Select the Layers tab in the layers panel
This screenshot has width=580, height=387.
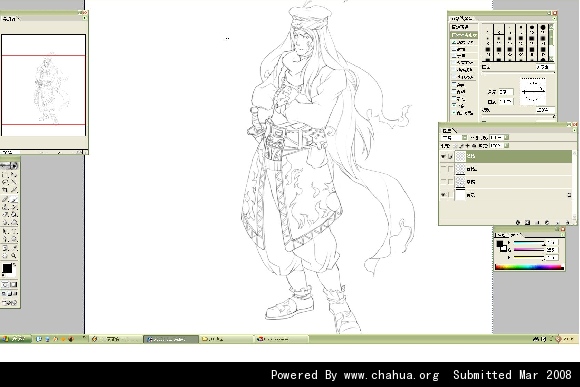coord(448,130)
